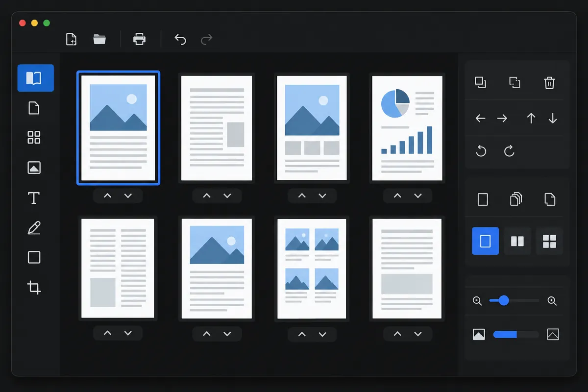This screenshot has height=392, width=588.
Task: Click the up chevron under the selected blue-bordered page
Action: pos(107,196)
